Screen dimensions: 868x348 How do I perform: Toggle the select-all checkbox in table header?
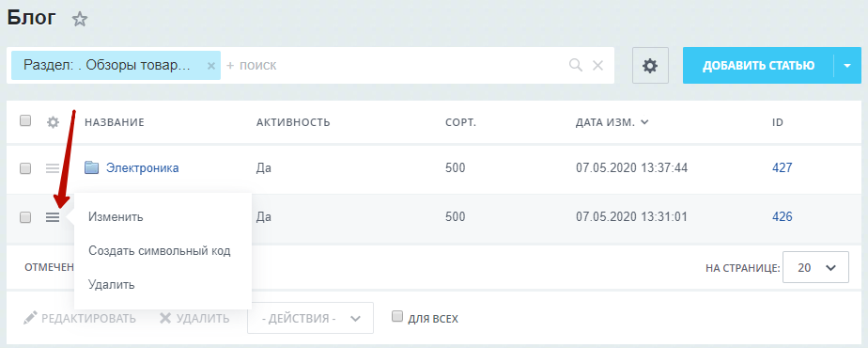coord(25,120)
